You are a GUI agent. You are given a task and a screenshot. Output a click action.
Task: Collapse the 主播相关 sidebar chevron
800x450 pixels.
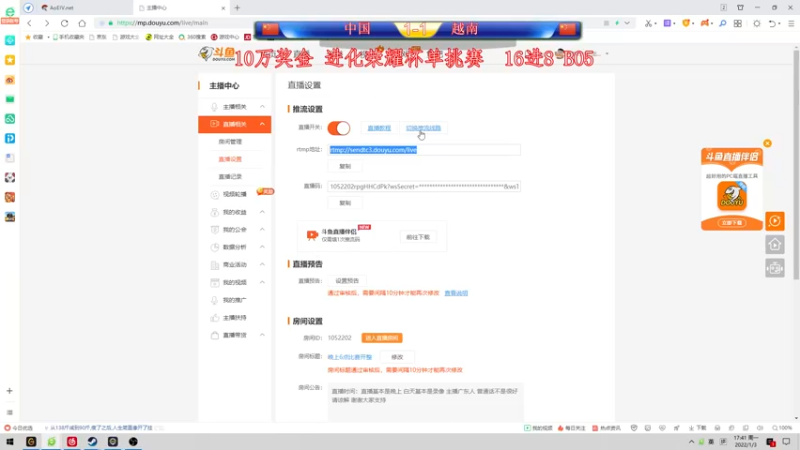pyautogui.click(x=262, y=107)
